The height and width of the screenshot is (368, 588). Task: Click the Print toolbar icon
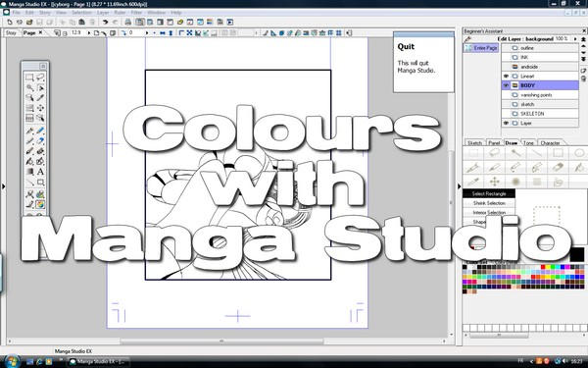point(127,23)
